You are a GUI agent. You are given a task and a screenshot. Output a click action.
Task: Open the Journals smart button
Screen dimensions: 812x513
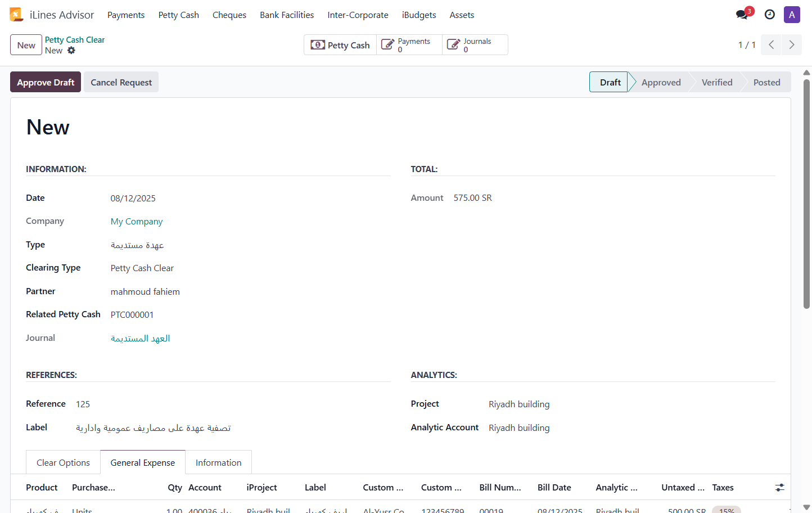click(475, 45)
